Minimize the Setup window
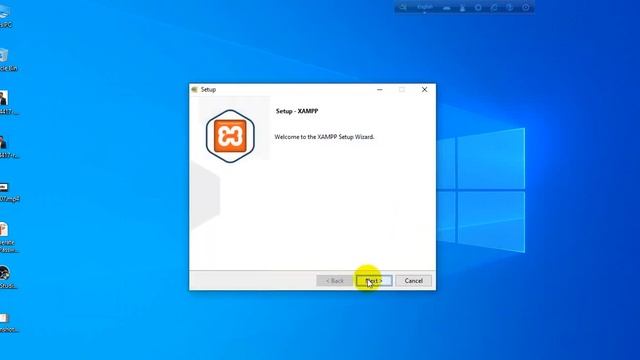This screenshot has height=360, width=640. 380,89
